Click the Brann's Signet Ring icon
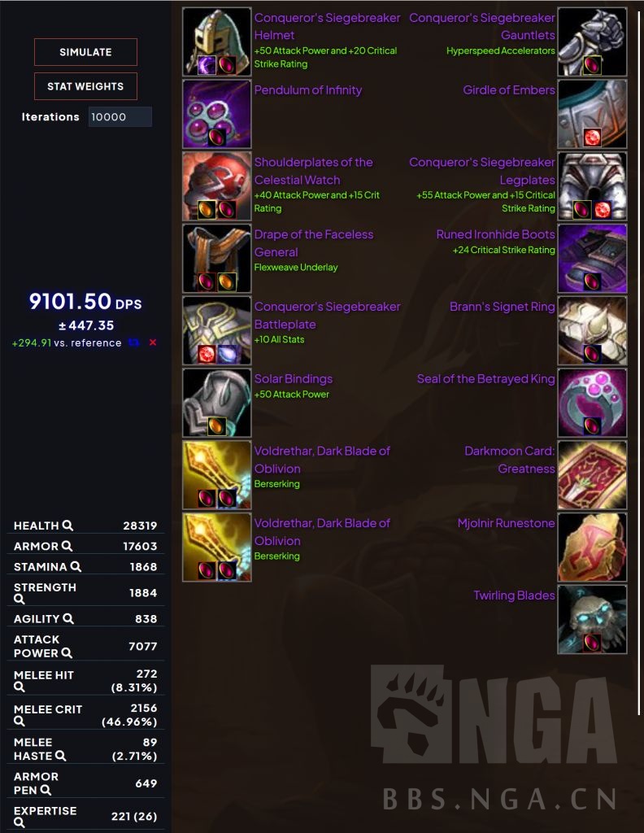 (592, 330)
